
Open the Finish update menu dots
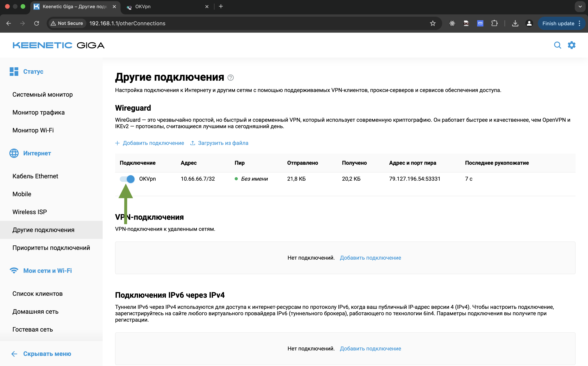coord(579,24)
